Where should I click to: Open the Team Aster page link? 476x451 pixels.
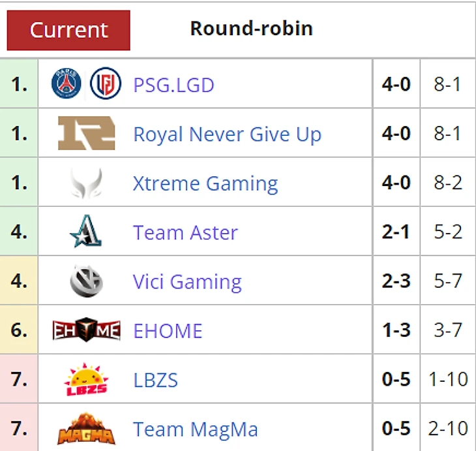click(185, 232)
